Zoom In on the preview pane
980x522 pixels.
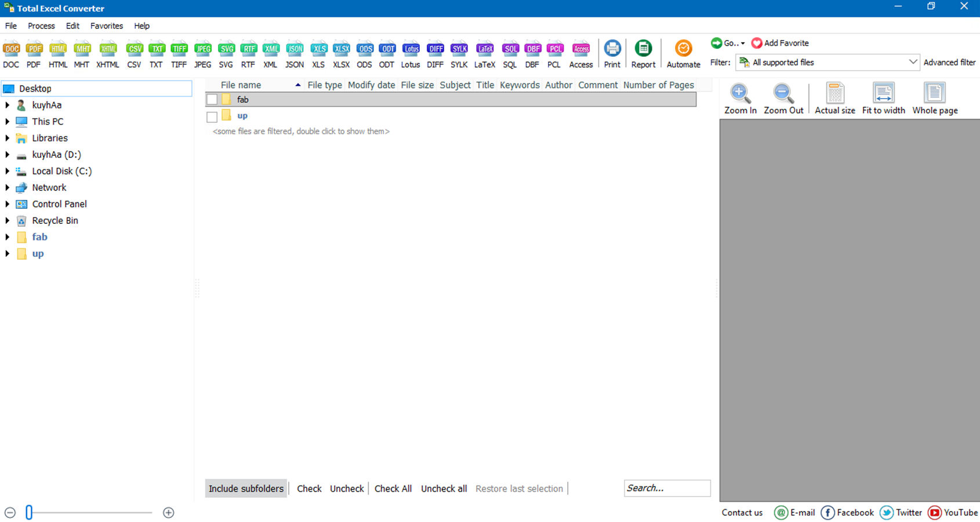740,97
